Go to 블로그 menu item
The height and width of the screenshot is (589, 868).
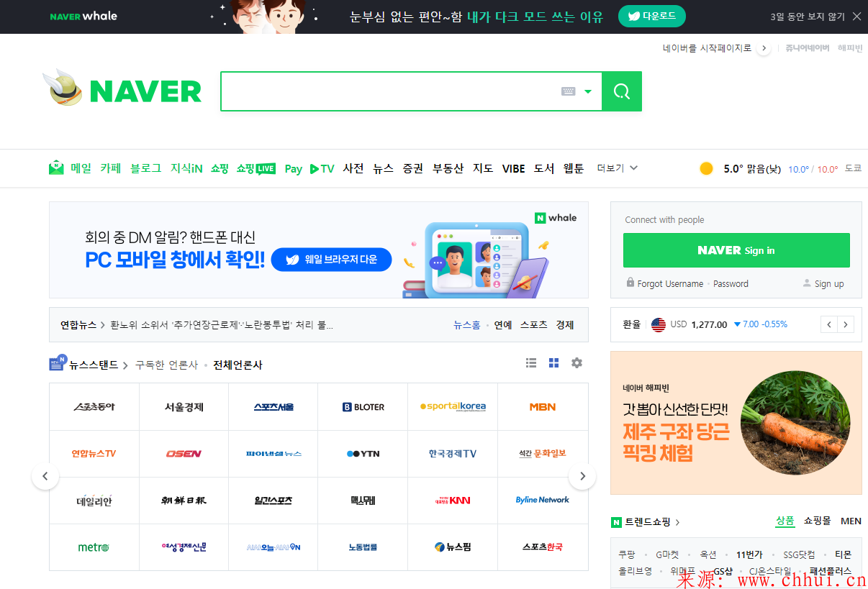pos(146,168)
